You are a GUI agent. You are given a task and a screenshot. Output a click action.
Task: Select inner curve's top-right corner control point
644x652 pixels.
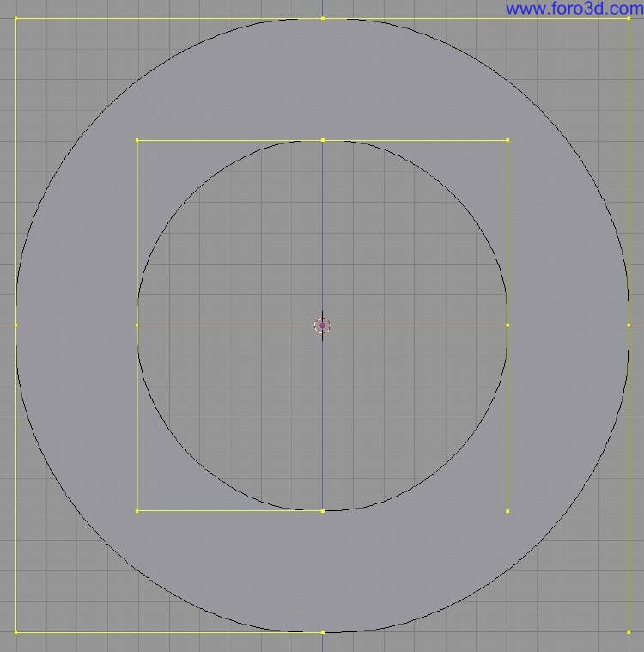coord(507,140)
